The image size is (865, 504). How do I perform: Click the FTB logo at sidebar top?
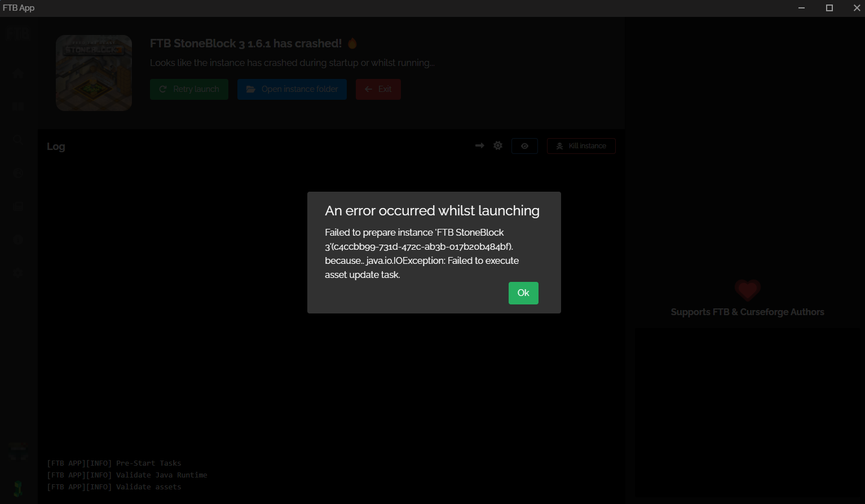click(x=19, y=33)
